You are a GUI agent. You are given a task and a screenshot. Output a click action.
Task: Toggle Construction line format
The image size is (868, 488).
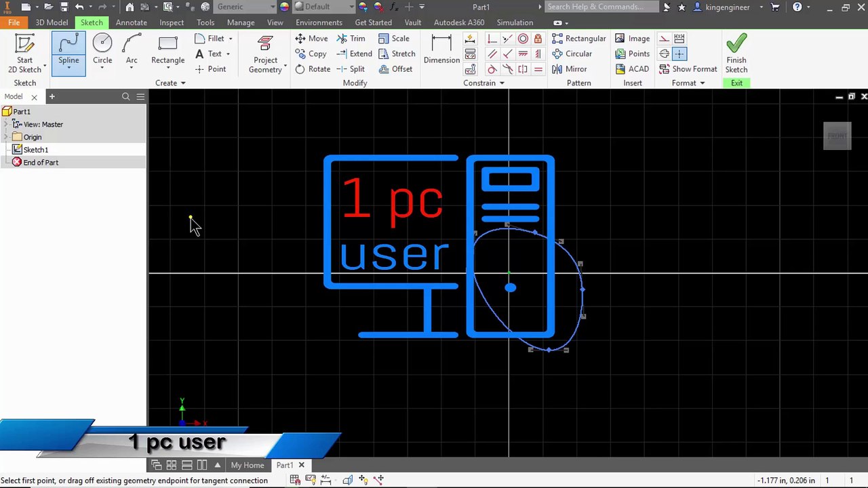(665, 39)
